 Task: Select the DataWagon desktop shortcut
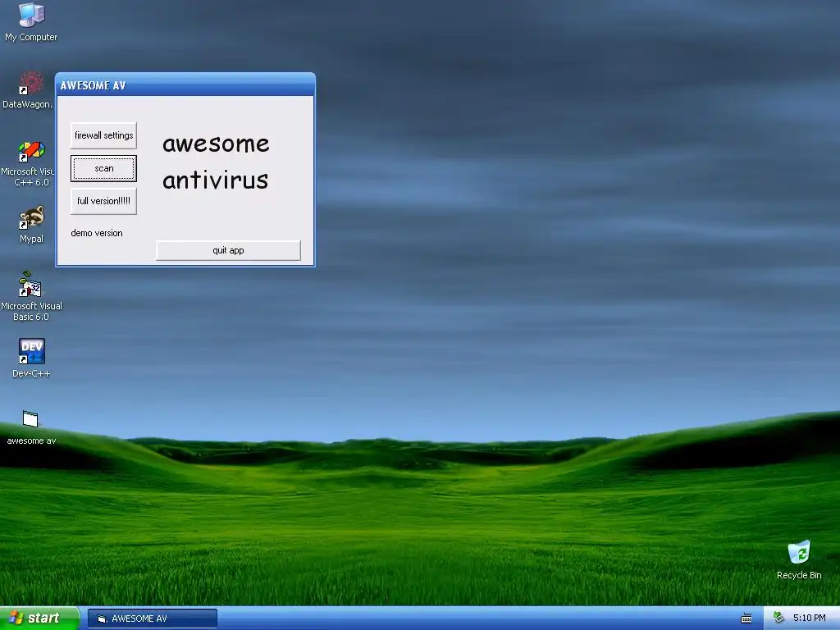pos(28,90)
